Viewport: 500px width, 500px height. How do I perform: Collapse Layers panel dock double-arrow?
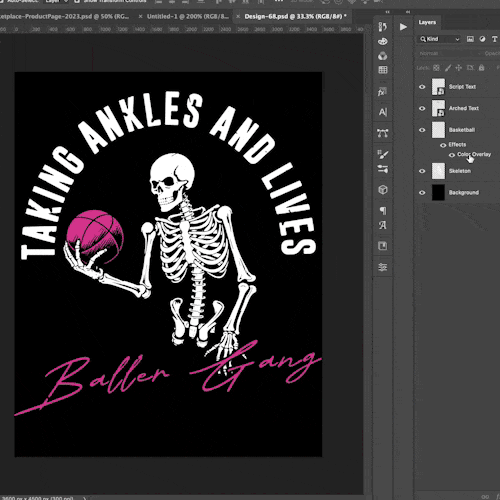(x=408, y=12)
